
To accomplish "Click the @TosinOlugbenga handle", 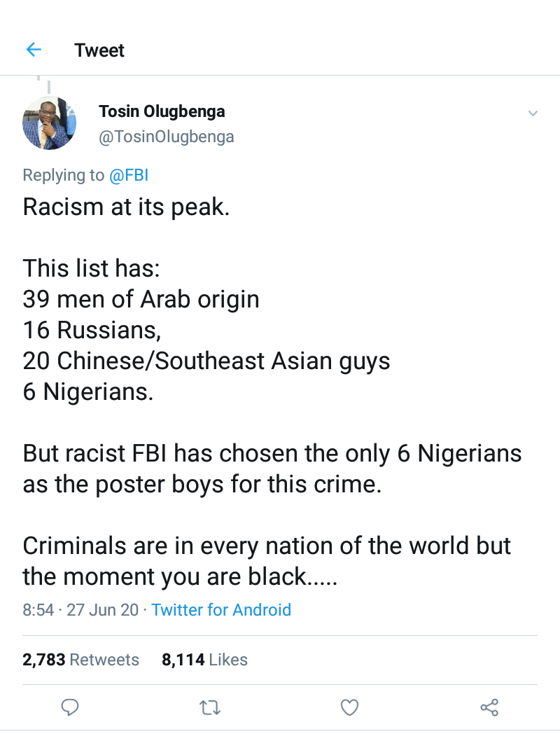I will pyautogui.click(x=167, y=137).
